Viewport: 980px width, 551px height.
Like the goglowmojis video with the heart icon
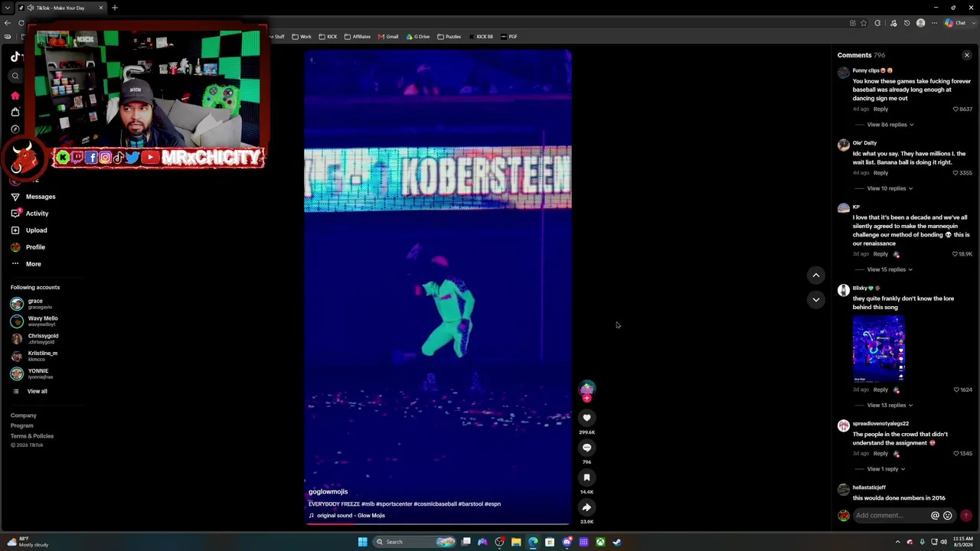pyautogui.click(x=586, y=418)
